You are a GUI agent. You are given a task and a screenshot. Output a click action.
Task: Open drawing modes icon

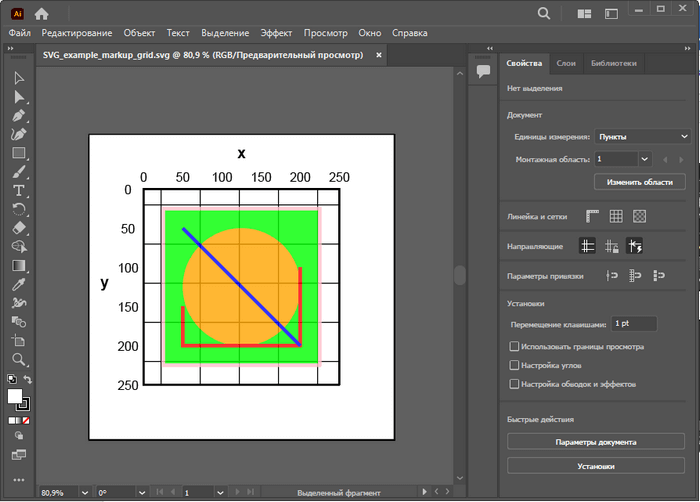19,435
